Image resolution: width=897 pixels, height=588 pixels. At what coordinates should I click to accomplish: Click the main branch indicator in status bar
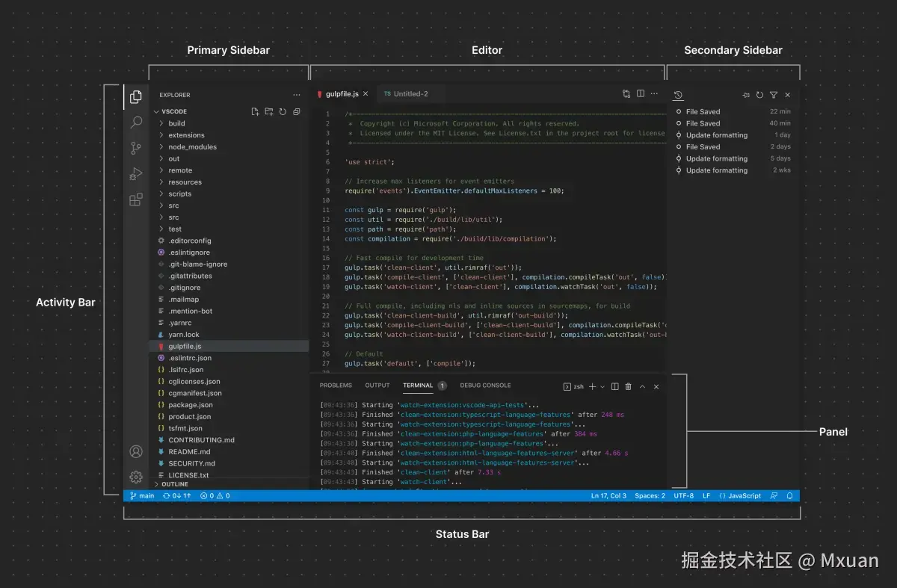[142, 495]
